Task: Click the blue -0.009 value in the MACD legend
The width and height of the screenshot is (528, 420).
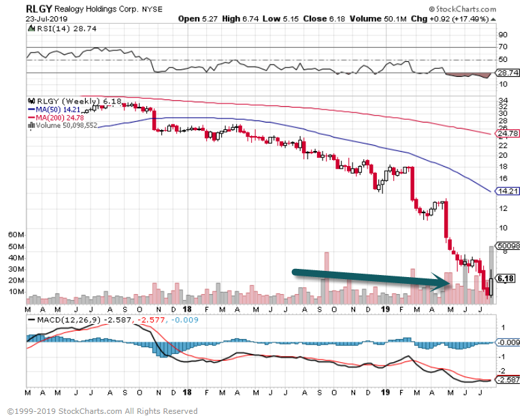Action: (185, 320)
